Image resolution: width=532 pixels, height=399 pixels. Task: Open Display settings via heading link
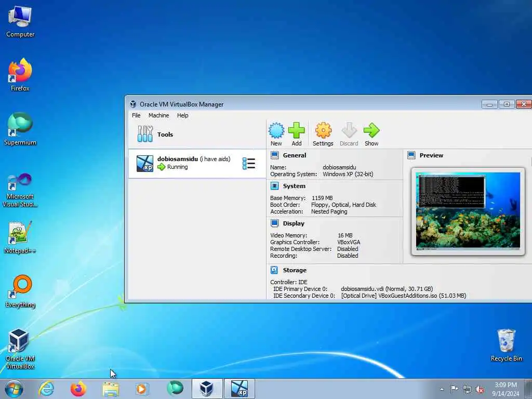294,223
